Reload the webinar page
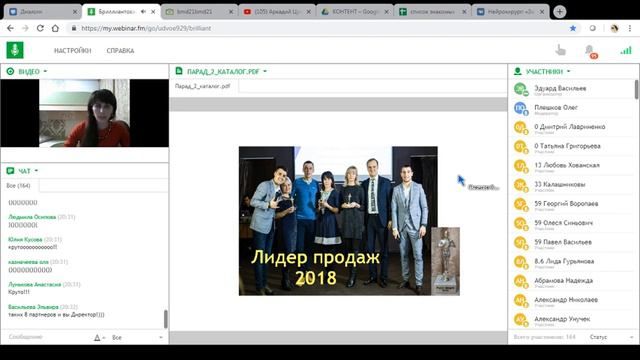 coord(40,28)
